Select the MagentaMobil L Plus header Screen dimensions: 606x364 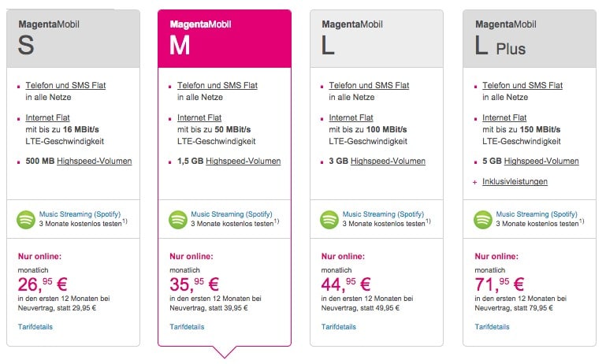tap(530, 39)
